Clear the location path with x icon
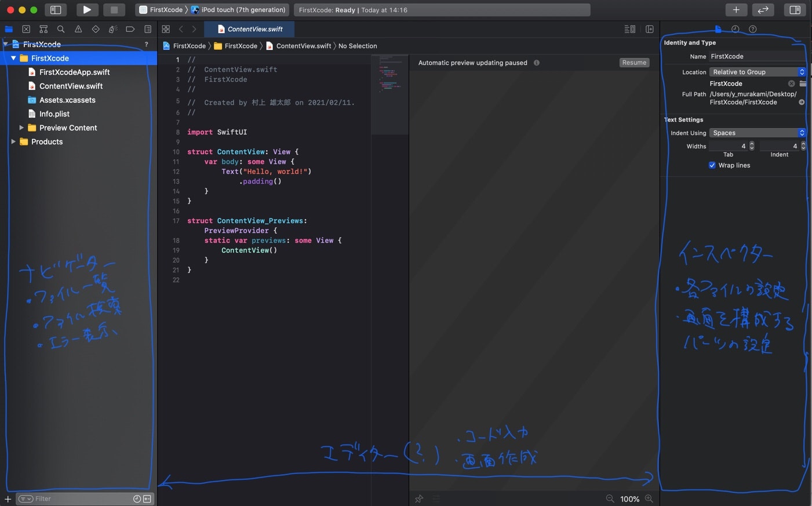 click(791, 83)
